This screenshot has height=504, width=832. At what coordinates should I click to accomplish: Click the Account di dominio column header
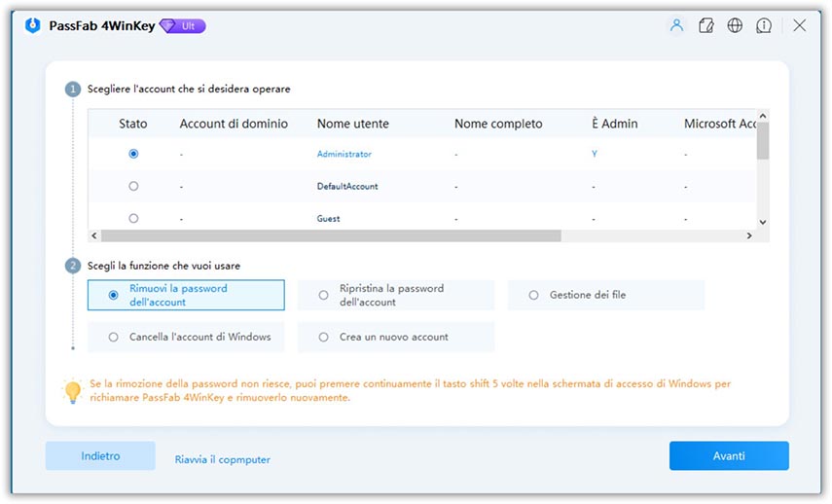[234, 124]
